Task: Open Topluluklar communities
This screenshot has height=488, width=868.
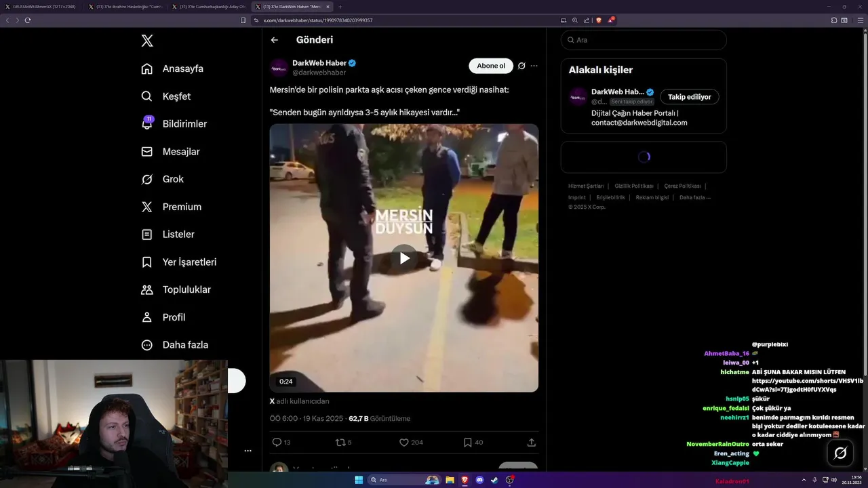Action: (x=176, y=289)
